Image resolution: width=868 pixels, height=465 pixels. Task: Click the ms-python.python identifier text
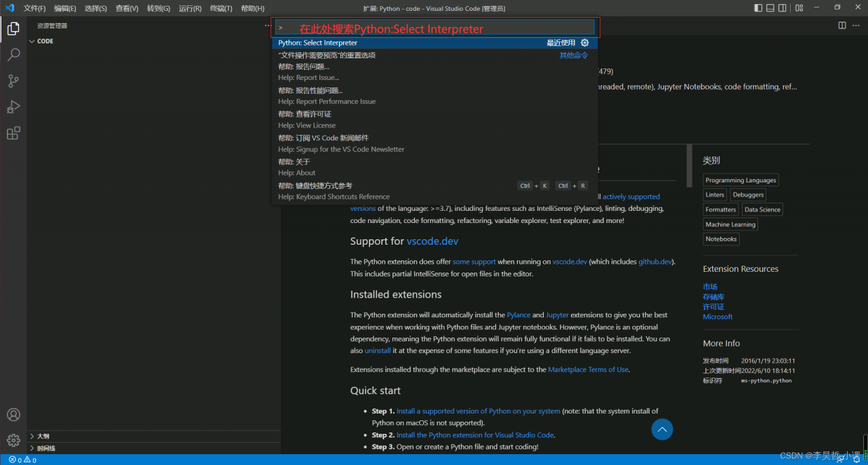click(766, 381)
